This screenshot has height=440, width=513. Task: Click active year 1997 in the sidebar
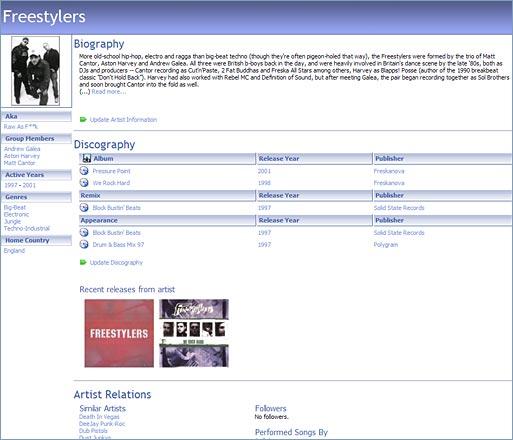(x=11, y=185)
